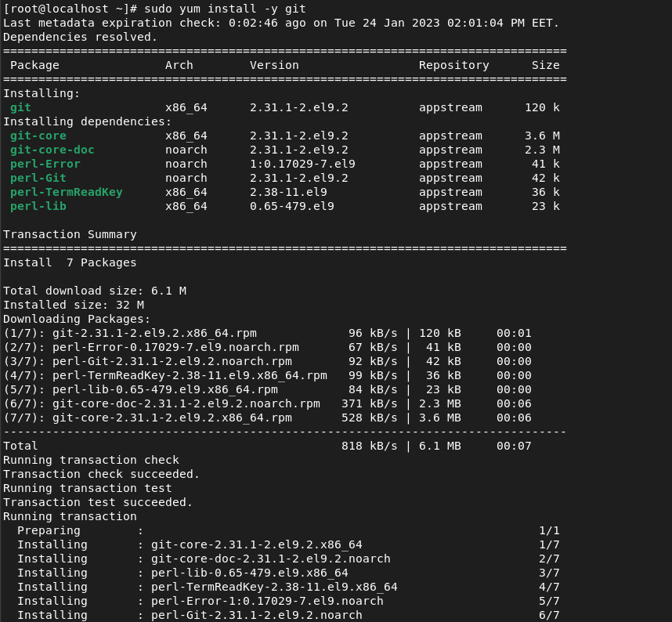Viewport: 672px width, 622px height.
Task: Click the command 'sudo yum install -y git'
Action: pos(225,9)
